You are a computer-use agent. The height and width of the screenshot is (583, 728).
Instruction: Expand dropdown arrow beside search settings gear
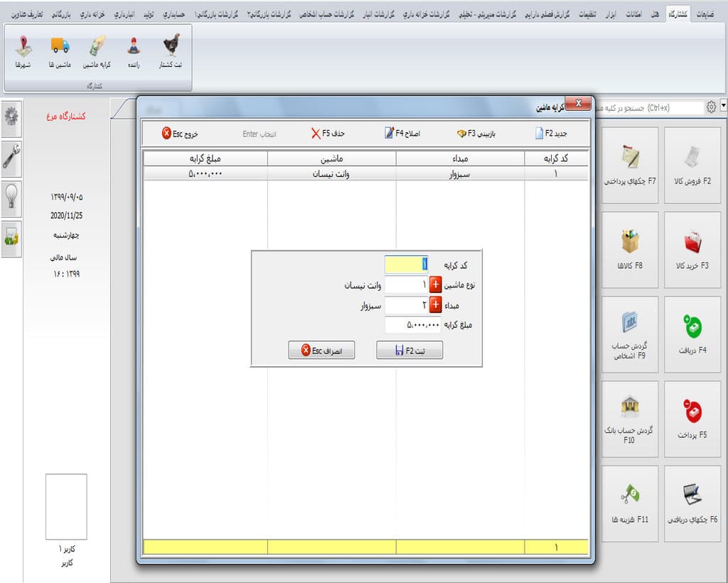(723, 106)
